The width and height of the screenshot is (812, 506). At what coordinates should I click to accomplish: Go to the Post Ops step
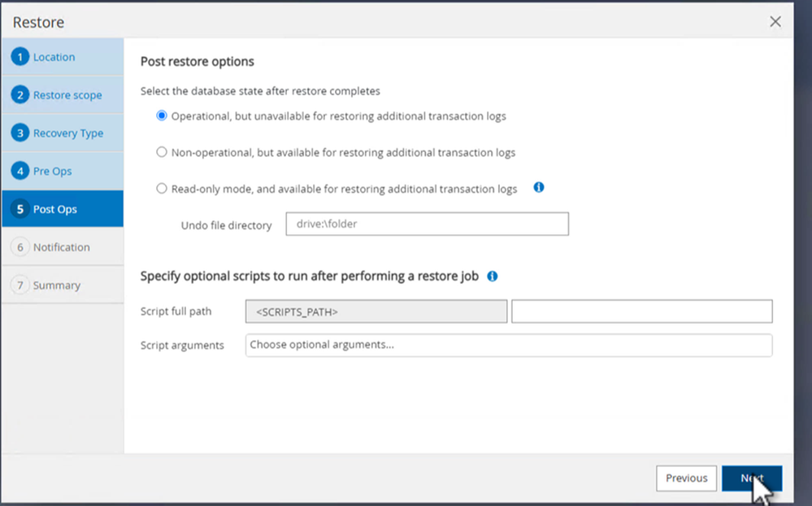point(55,209)
